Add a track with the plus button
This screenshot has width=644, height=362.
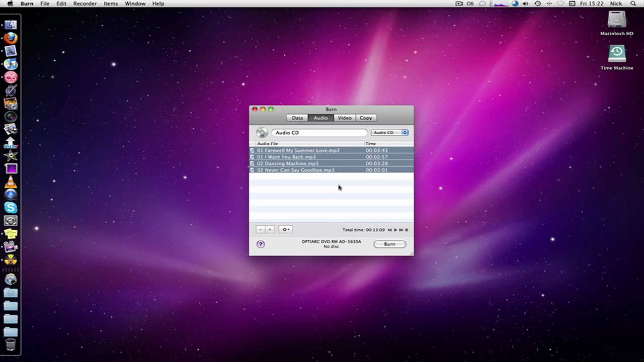pyautogui.click(x=270, y=229)
